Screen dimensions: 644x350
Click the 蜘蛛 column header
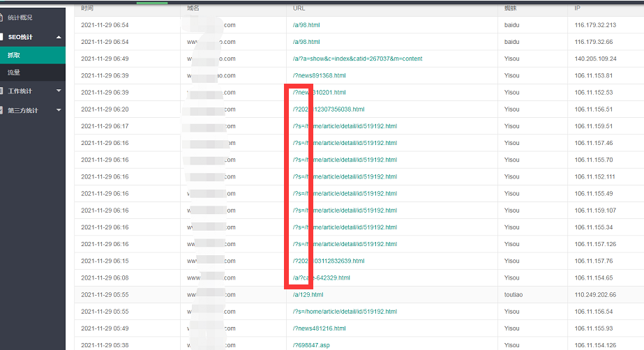[510, 8]
